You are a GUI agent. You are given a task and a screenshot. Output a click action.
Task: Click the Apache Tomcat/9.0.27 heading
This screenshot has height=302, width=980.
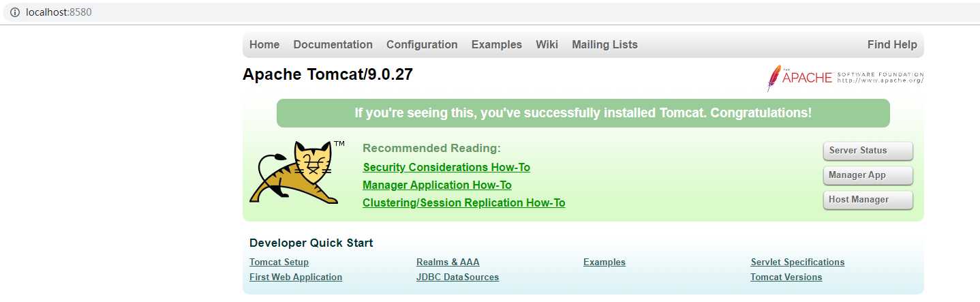tap(328, 75)
